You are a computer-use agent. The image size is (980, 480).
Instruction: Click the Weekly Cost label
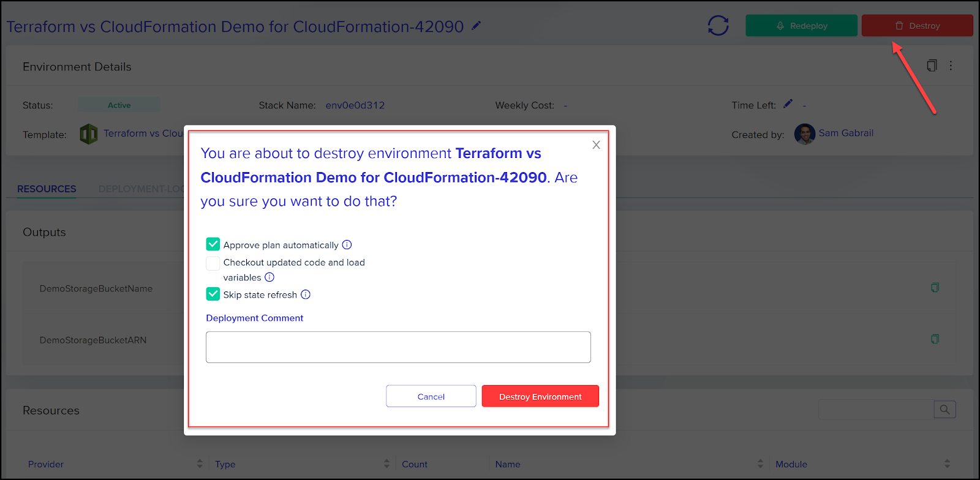[x=525, y=105]
